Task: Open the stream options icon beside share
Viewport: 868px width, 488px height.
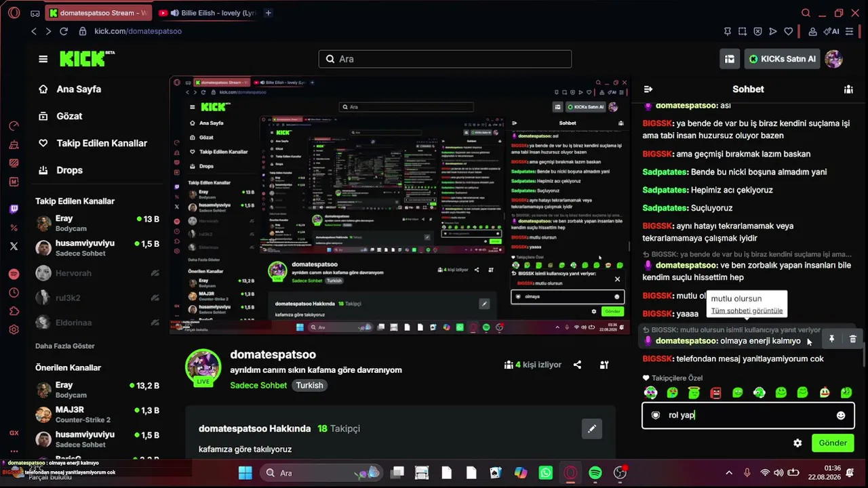Action: [604, 365]
